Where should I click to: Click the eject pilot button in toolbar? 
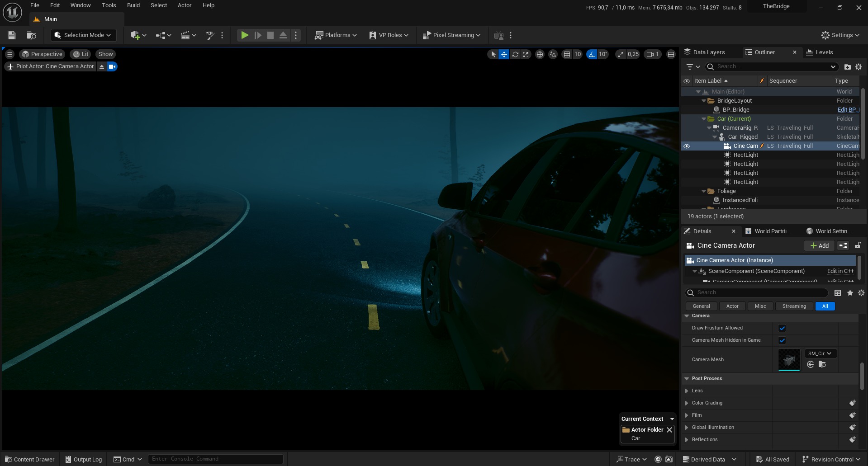click(x=283, y=35)
